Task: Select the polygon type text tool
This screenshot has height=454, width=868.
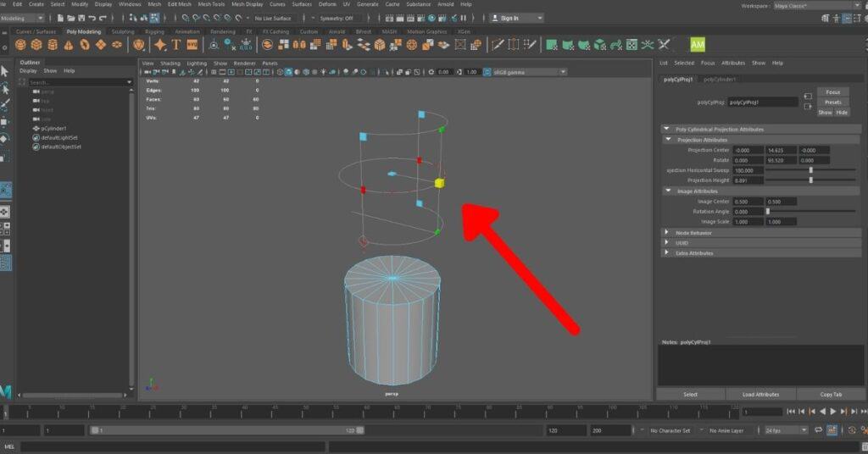Action: pos(176,45)
